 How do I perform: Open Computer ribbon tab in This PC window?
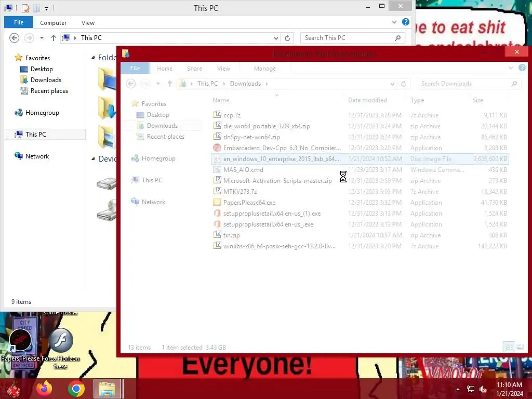point(54,23)
